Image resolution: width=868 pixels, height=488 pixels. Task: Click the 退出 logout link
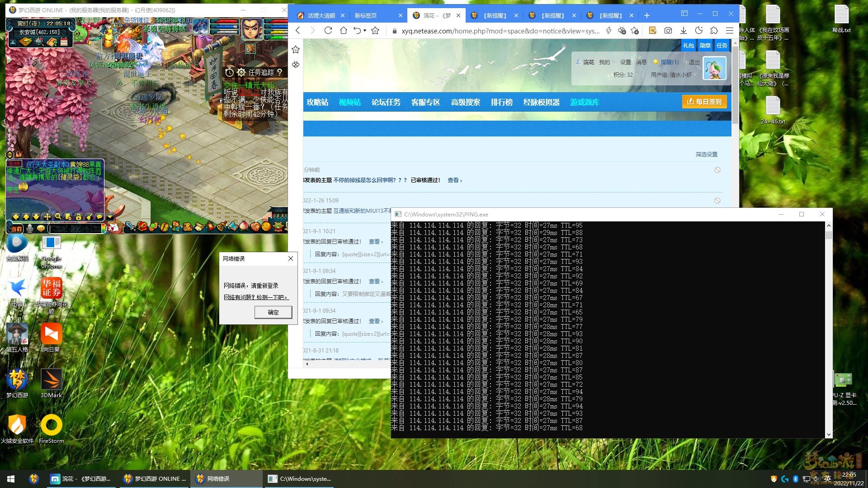(694, 62)
